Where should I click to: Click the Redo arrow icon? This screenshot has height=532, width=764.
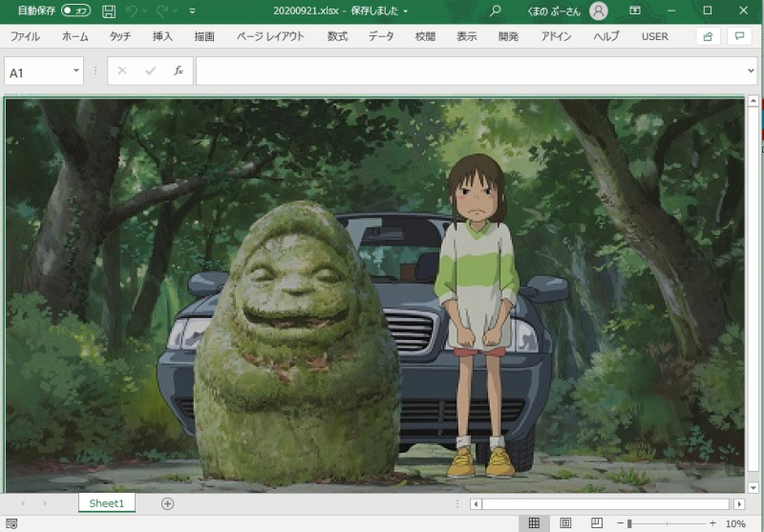point(162,11)
